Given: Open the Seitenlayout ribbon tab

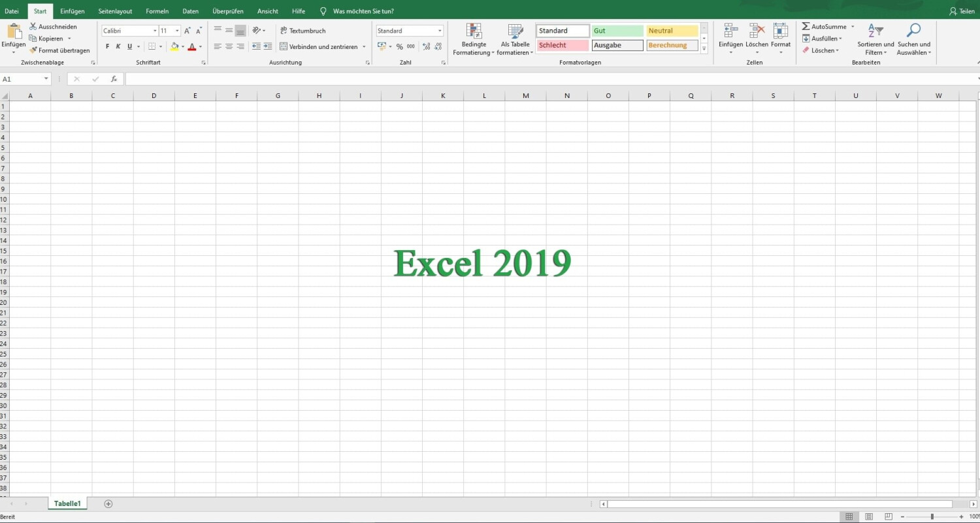Looking at the screenshot, I should point(115,11).
